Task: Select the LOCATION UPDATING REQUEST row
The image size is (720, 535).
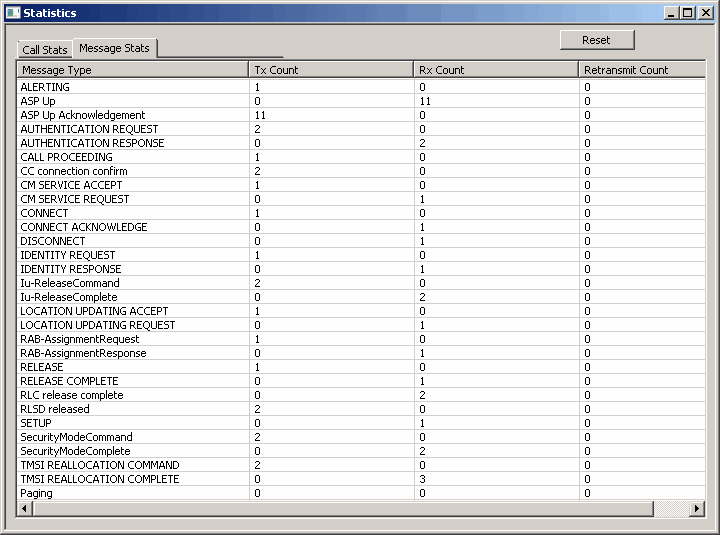Action: coord(98,325)
